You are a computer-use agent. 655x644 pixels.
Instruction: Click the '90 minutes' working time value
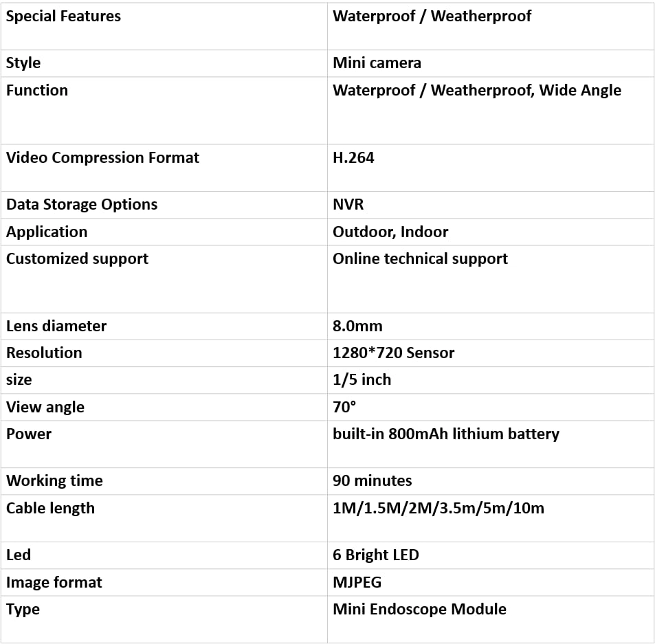point(372,480)
